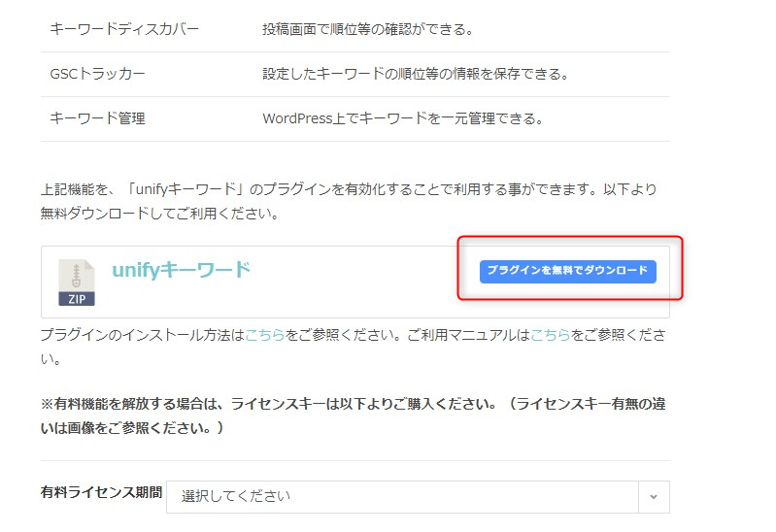
Task: Click text 設定したキーワードの順位等の情報を保存できる。
Action: 416,74
